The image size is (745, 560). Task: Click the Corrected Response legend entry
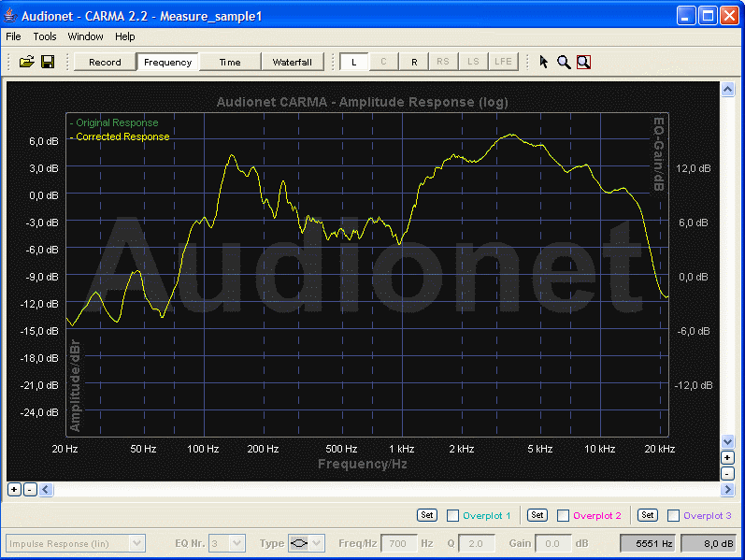click(x=120, y=136)
